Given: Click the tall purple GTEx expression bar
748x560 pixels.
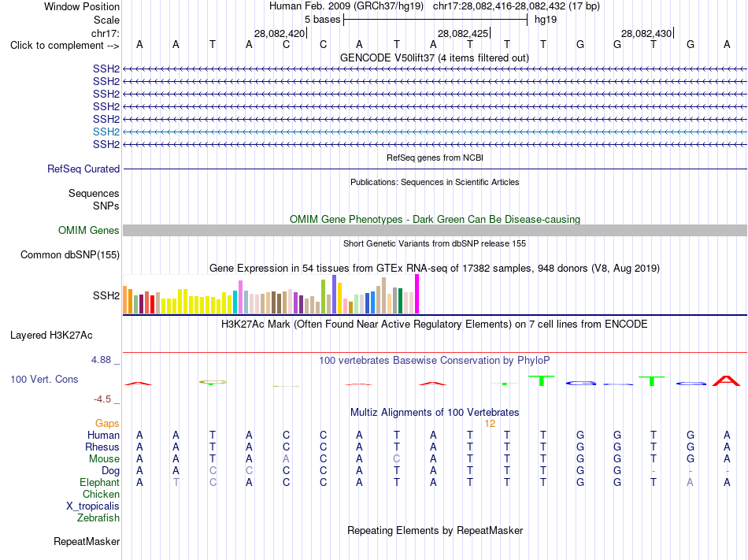Looking at the screenshot, I should (x=335, y=294).
